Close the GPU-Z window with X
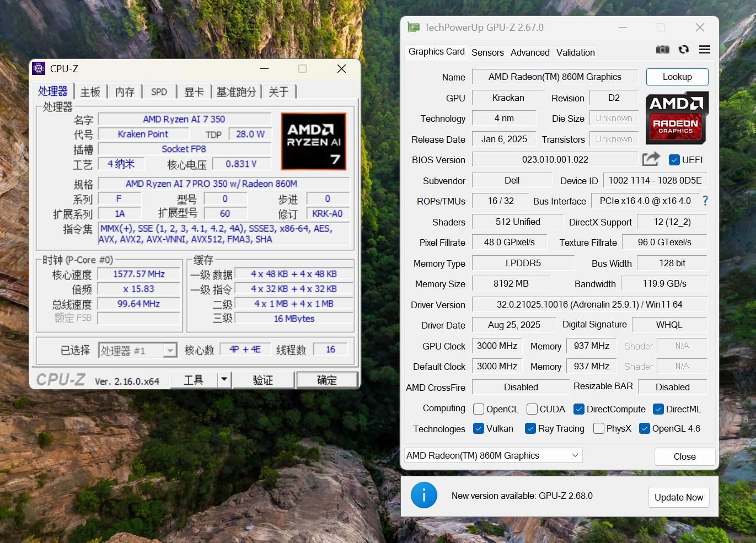756x543 pixels. pyautogui.click(x=700, y=27)
